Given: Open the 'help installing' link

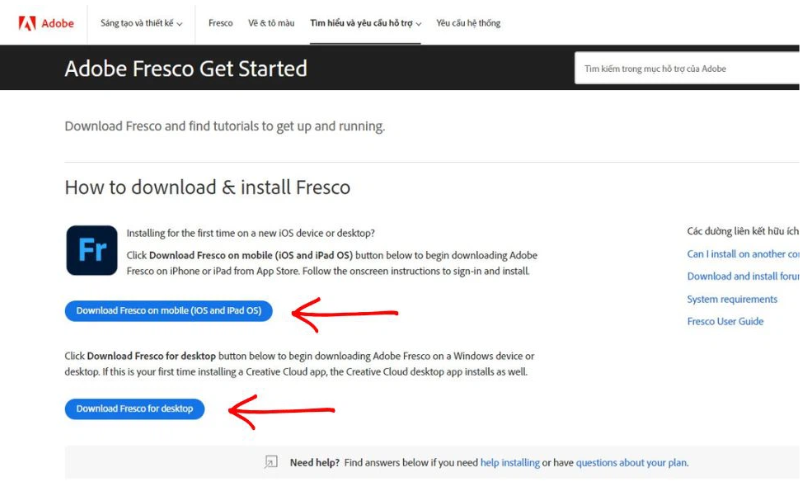Looking at the screenshot, I should (x=509, y=463).
